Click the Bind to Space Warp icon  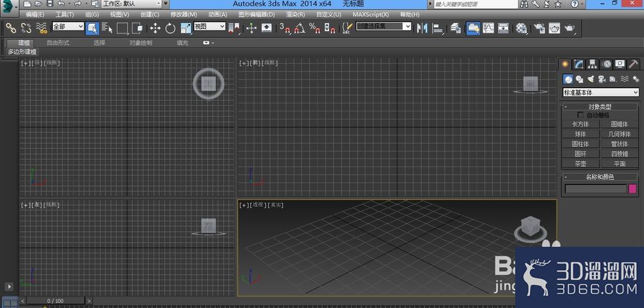click(x=41, y=28)
